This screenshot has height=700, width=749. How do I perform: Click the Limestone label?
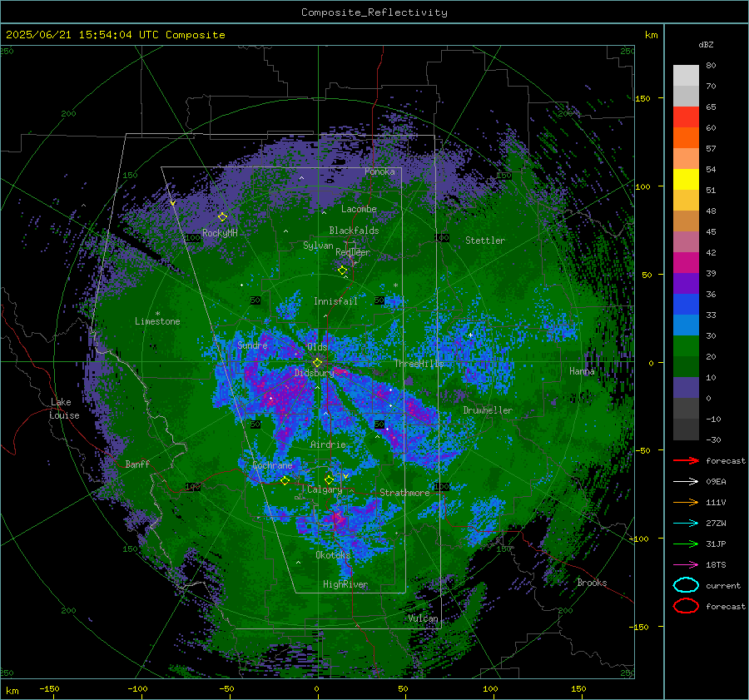point(157,321)
